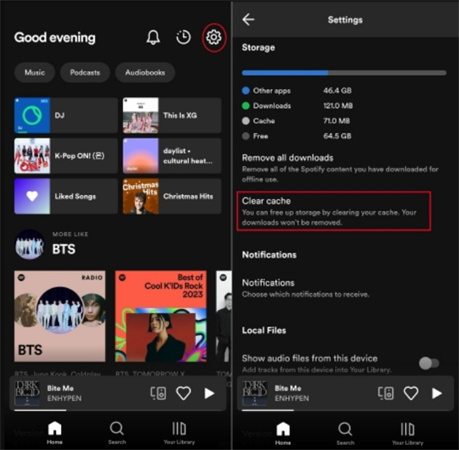
Task: Tap Storage section heading
Action: pos(258,48)
